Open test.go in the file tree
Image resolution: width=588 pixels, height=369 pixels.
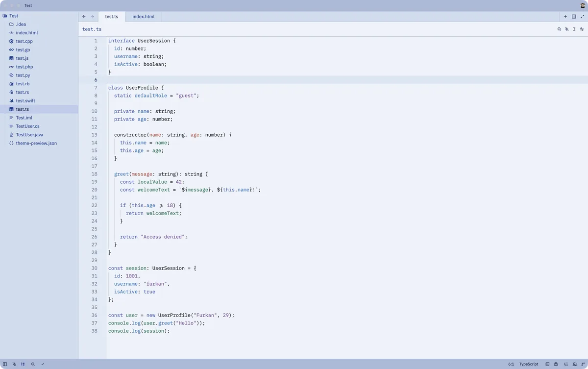[39, 49]
